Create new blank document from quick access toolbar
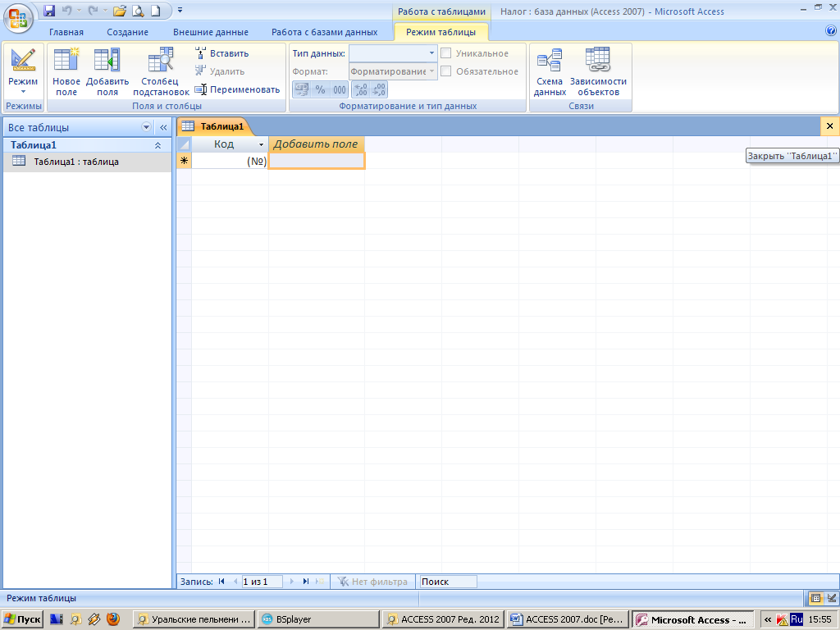This screenshot has width=840, height=630. pyautogui.click(x=155, y=10)
